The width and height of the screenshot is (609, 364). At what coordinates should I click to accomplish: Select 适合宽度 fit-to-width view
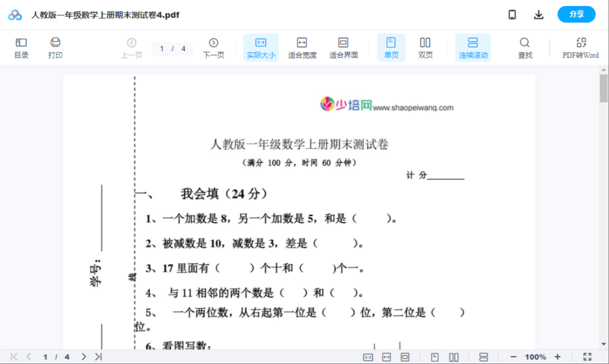302,47
